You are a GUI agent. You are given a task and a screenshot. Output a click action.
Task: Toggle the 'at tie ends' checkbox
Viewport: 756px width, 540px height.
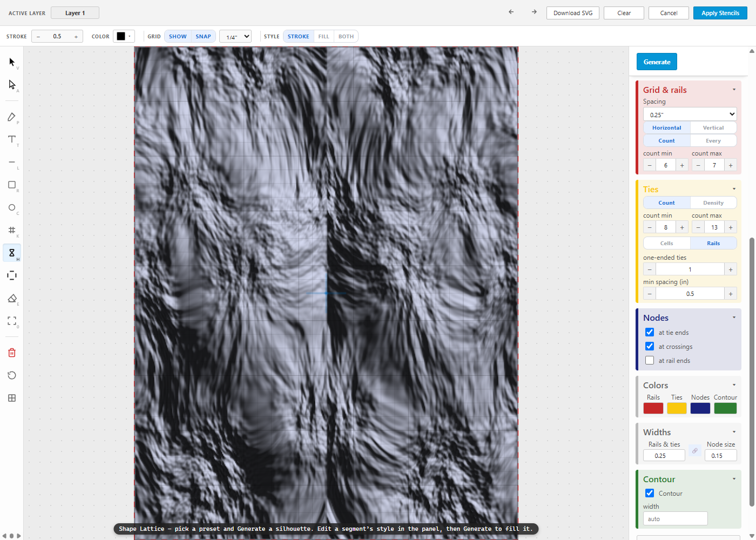(650, 333)
